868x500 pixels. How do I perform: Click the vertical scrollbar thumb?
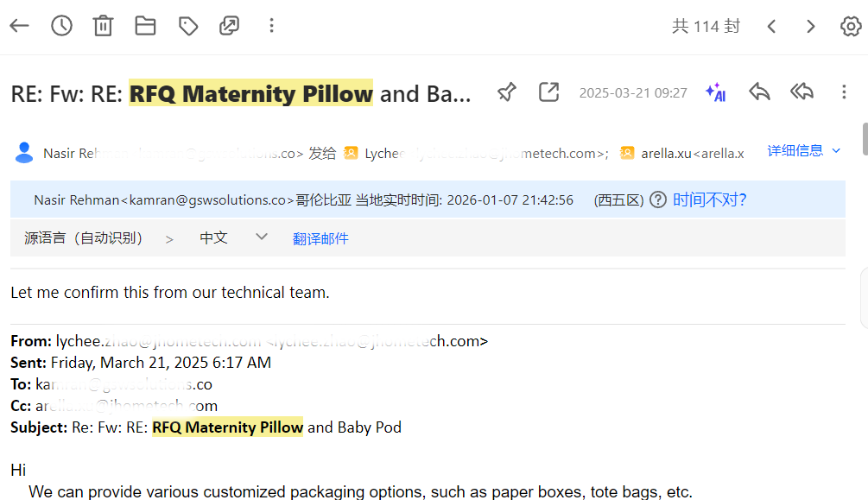[865, 138]
